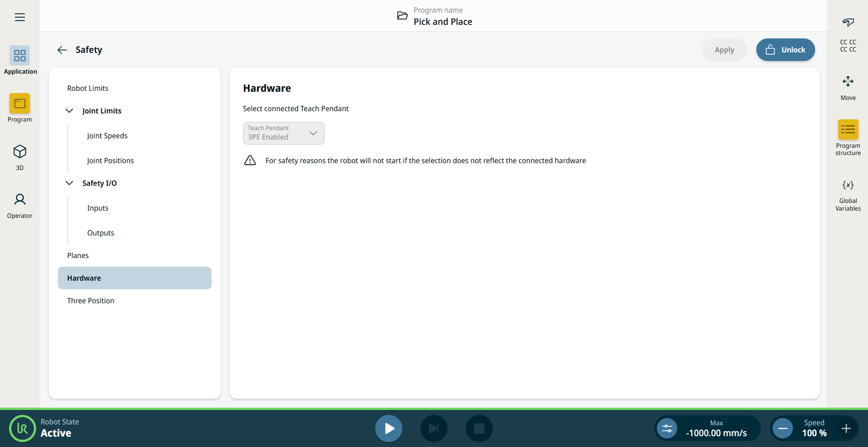Open the Operator screen
Image resolution: width=868 pixels, height=447 pixels.
19,200
